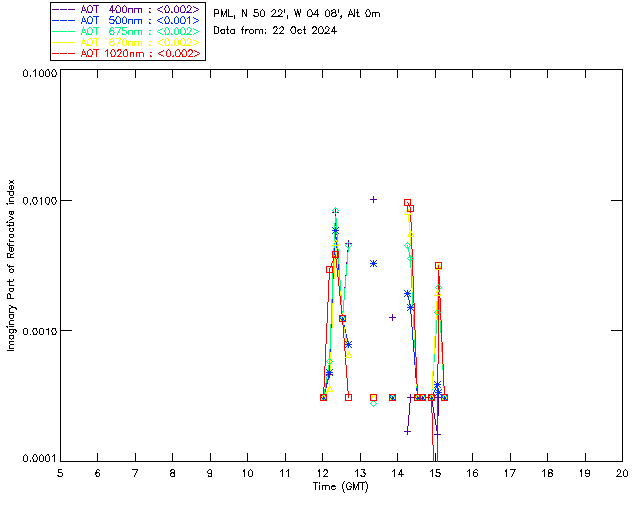Click the x-axis tick label 14
Image resolution: width=640 pixels, height=512 pixels.
pos(398,473)
